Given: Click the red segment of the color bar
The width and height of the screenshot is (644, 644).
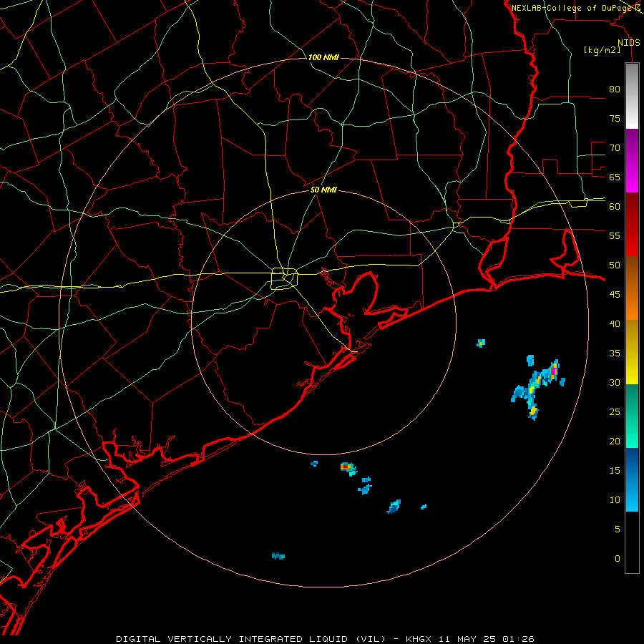Looking at the screenshot, I should click(x=632, y=224).
